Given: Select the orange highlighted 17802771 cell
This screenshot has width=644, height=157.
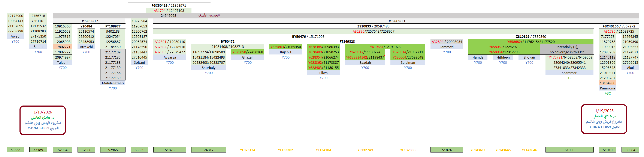Looking at the screenshot, I should pos(63,47).
